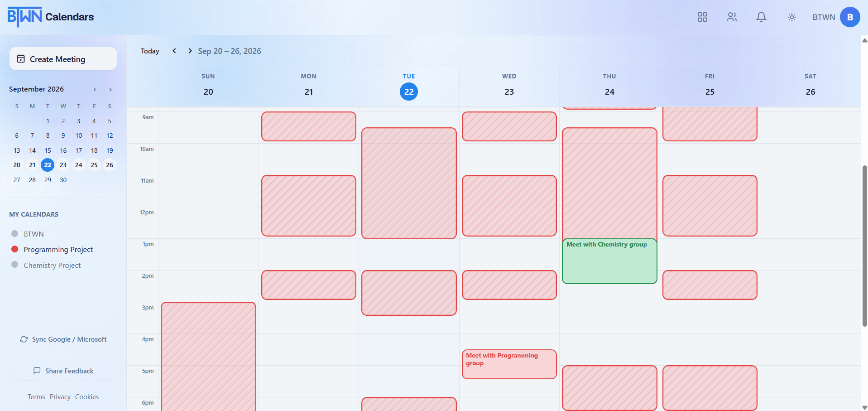Click the Tuesday 22 column header

(409, 86)
